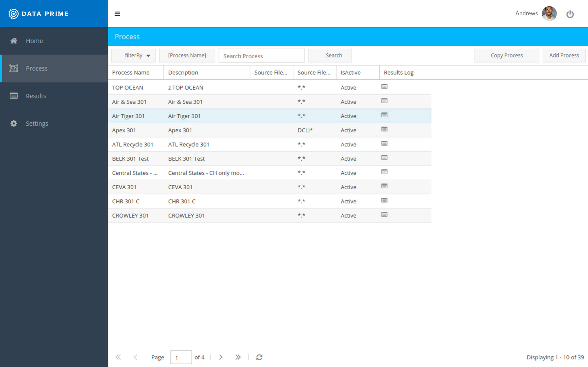Jump to the last page

click(x=238, y=357)
